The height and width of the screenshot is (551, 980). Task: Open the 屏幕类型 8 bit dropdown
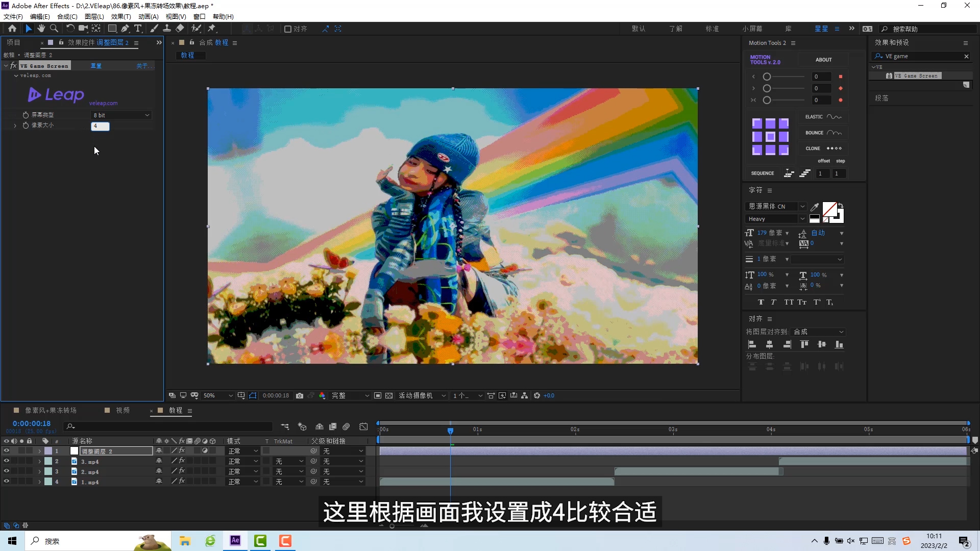click(x=121, y=115)
